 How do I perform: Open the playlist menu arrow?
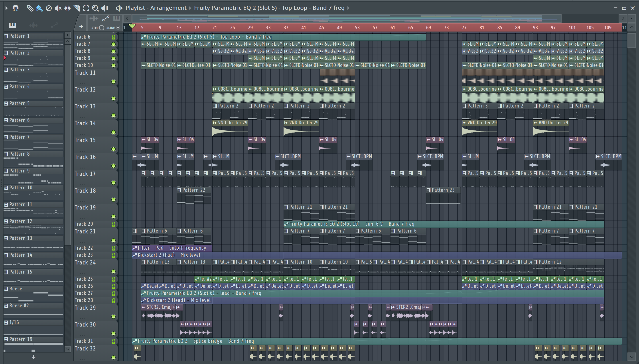pyautogui.click(x=6, y=8)
